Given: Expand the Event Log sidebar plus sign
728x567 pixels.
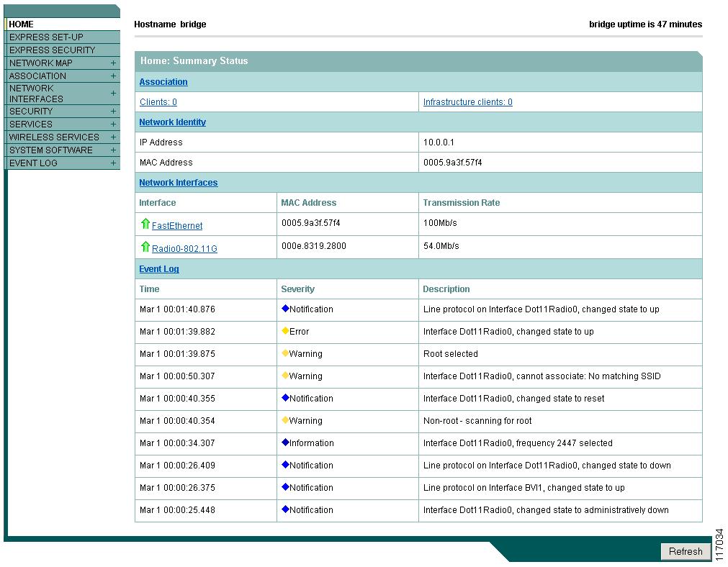Looking at the screenshot, I should (113, 163).
